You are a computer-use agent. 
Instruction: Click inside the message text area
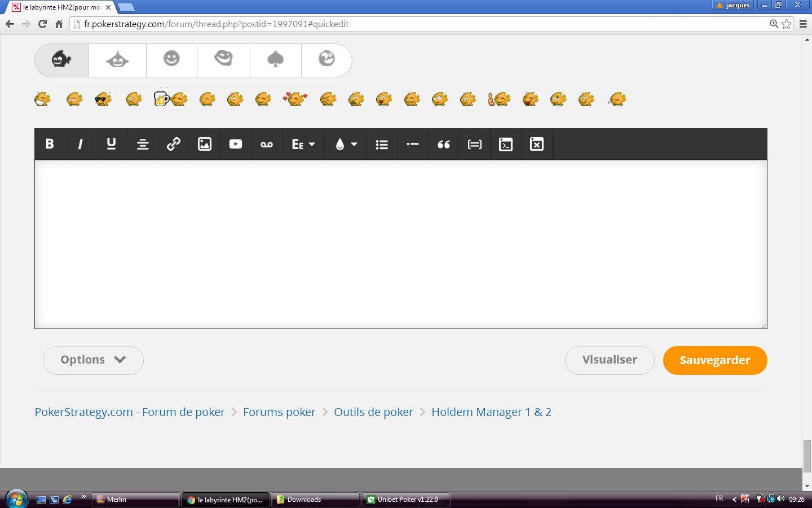click(401, 244)
